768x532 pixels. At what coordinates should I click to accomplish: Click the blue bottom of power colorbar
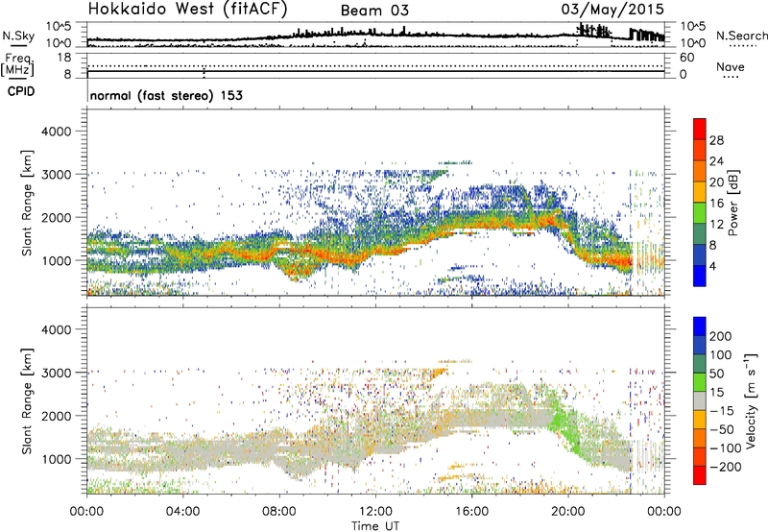point(700,277)
